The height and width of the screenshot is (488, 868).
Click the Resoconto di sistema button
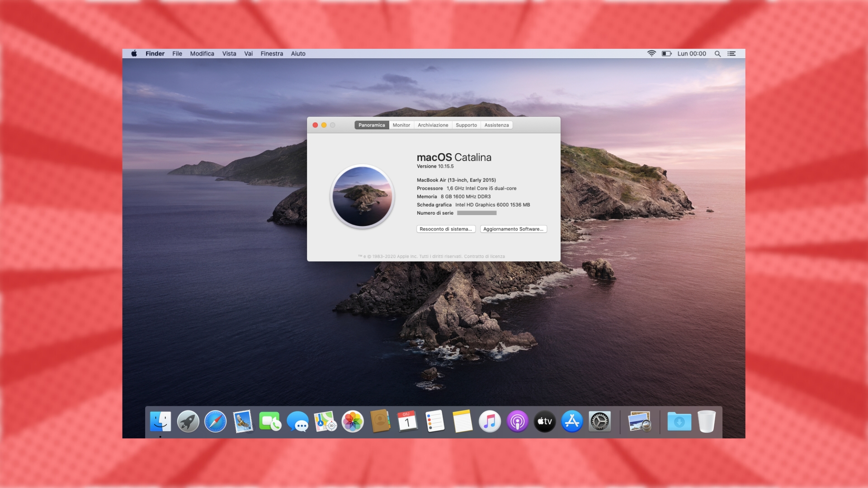click(x=446, y=229)
